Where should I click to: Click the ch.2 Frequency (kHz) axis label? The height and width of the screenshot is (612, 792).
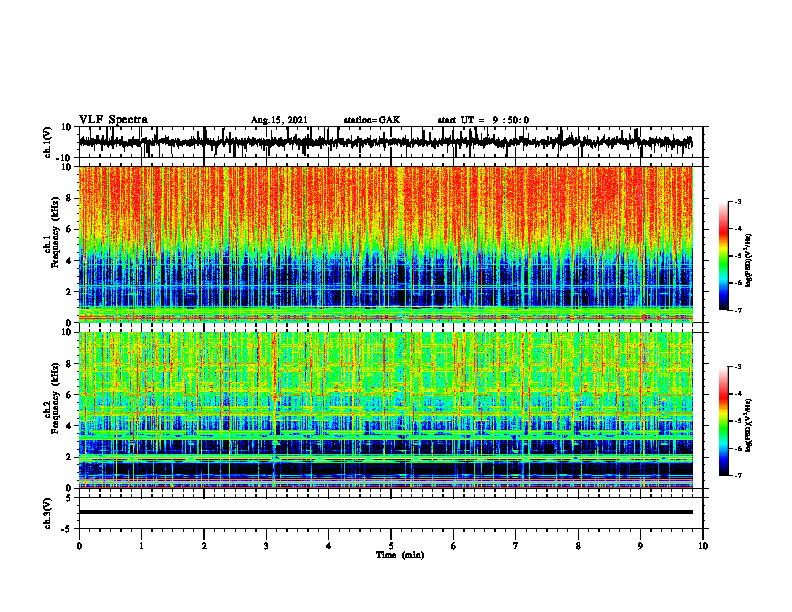click(52, 398)
